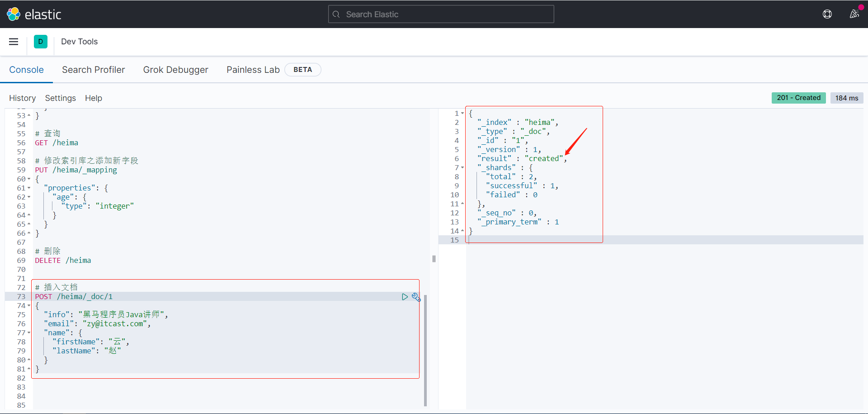
Task: Click the 184 ms response time badge
Action: (x=847, y=98)
